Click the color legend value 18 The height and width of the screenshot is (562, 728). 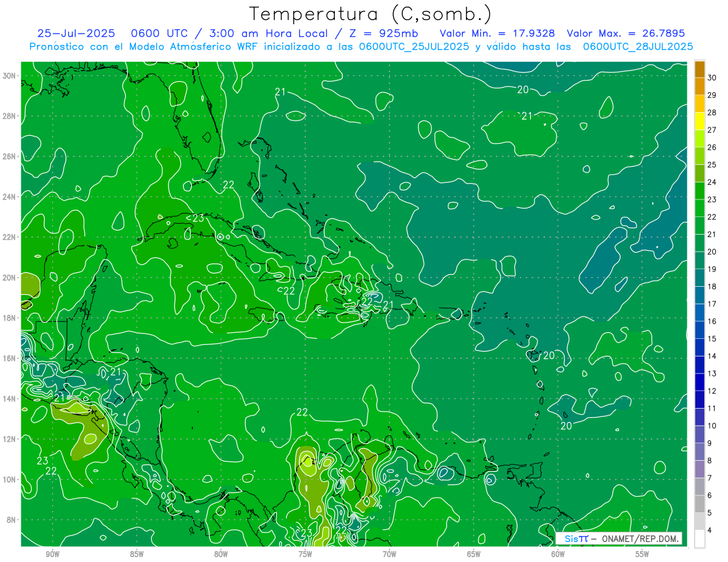(x=712, y=287)
